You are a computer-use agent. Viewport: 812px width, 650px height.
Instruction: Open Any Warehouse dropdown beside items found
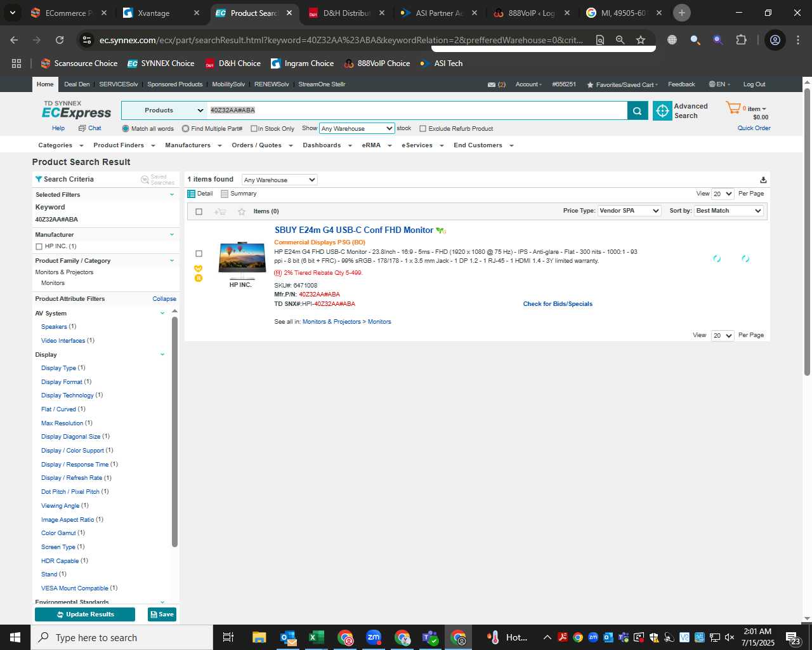point(279,180)
